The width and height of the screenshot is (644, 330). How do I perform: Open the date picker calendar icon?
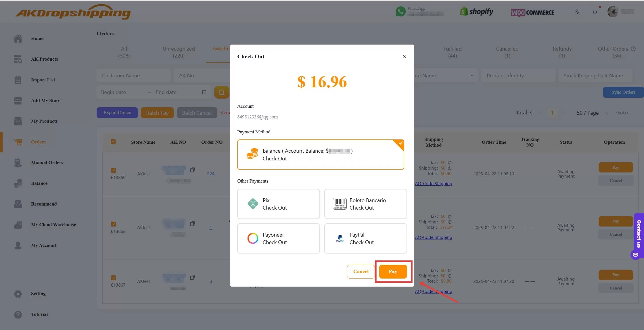(204, 92)
